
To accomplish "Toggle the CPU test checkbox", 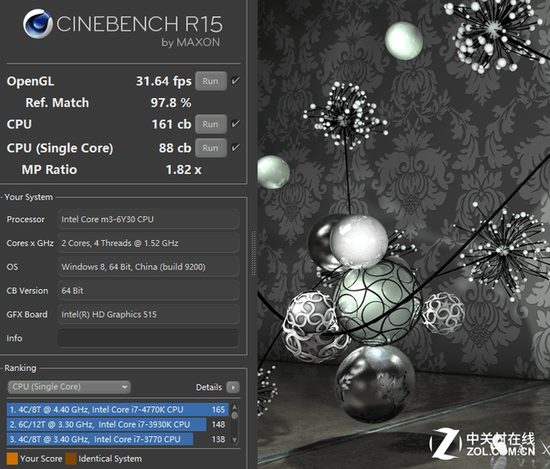I will point(235,124).
